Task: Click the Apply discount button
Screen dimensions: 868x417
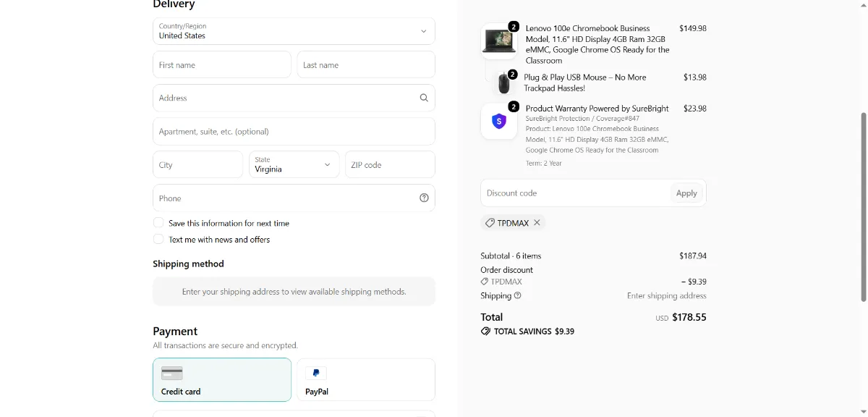Action: click(686, 193)
